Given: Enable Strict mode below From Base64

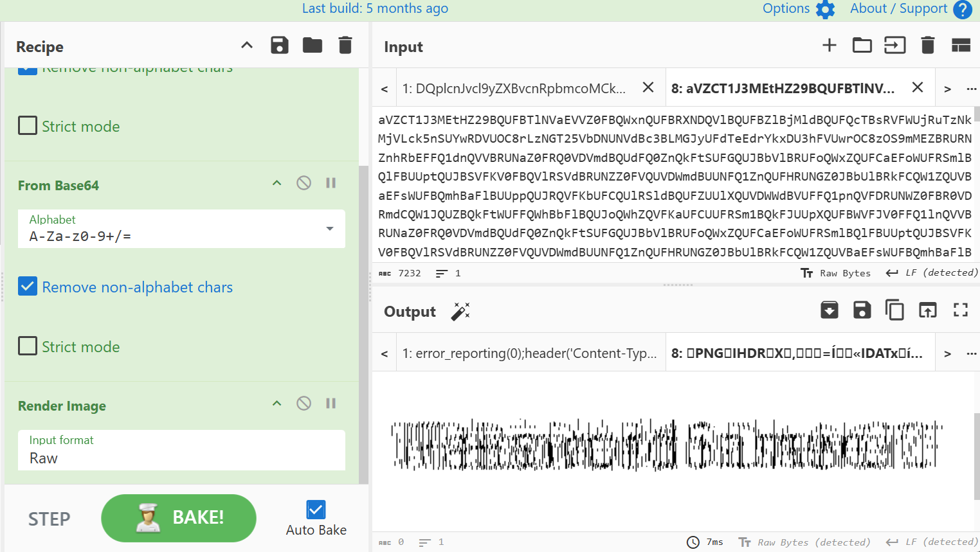Looking at the screenshot, I should (x=28, y=346).
